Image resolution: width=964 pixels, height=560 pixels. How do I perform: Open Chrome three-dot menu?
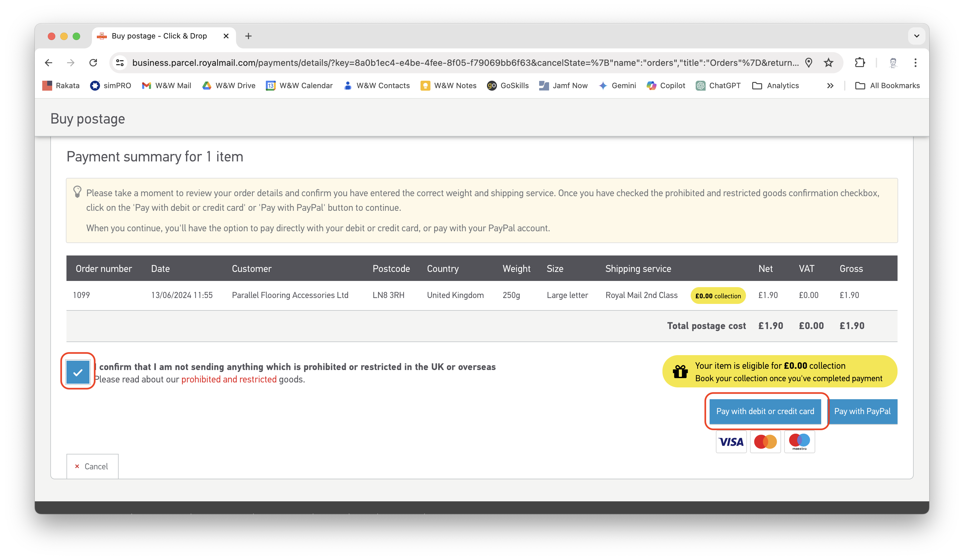pos(915,63)
